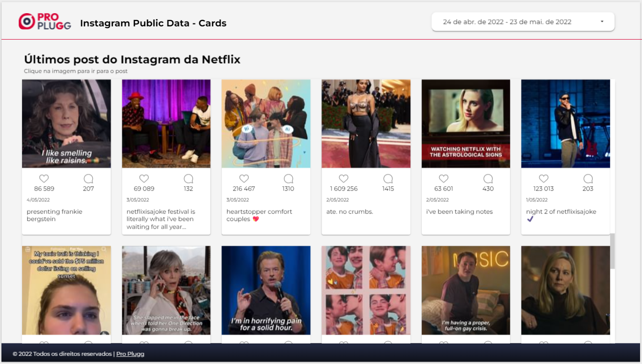Screen dimensions: 642x364
Task: Click the 69 089 likes count
Action: (144, 189)
